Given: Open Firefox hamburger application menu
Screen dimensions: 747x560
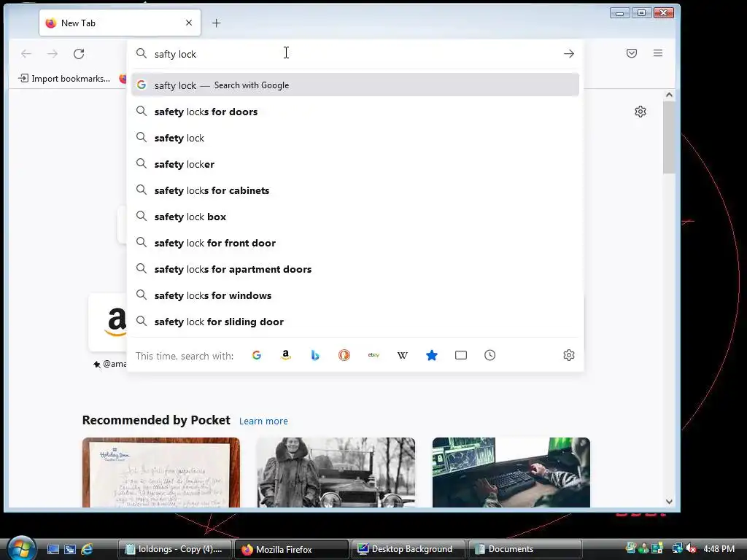Looking at the screenshot, I should [658, 53].
